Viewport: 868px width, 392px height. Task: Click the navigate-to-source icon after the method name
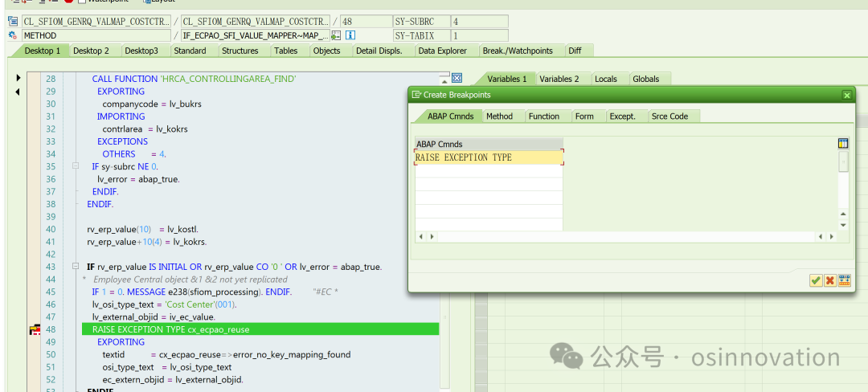point(336,35)
